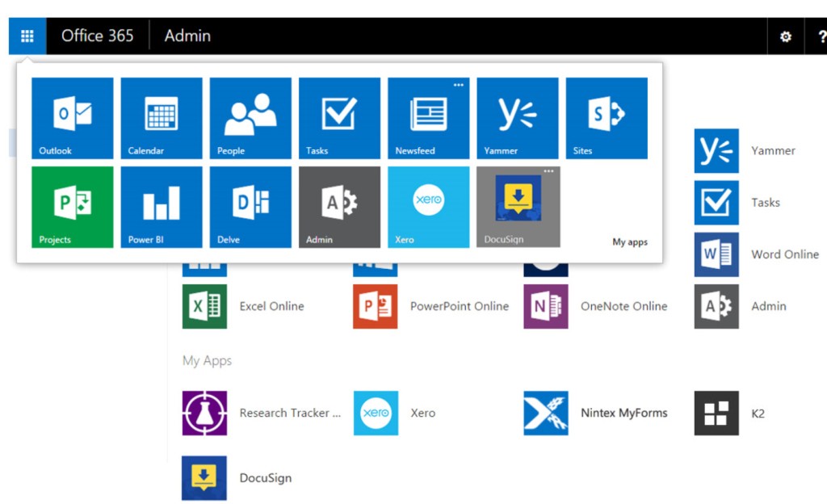
Task: Open the Calendar tile
Action: tap(162, 118)
